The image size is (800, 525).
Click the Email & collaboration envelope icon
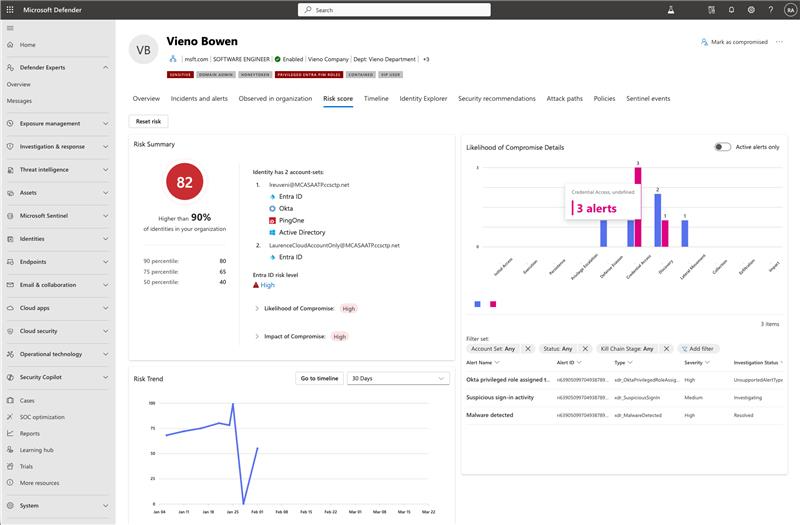point(10,285)
